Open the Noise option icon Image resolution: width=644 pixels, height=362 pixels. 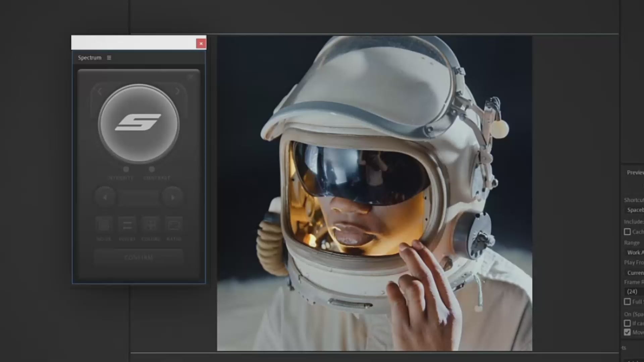pos(104,225)
